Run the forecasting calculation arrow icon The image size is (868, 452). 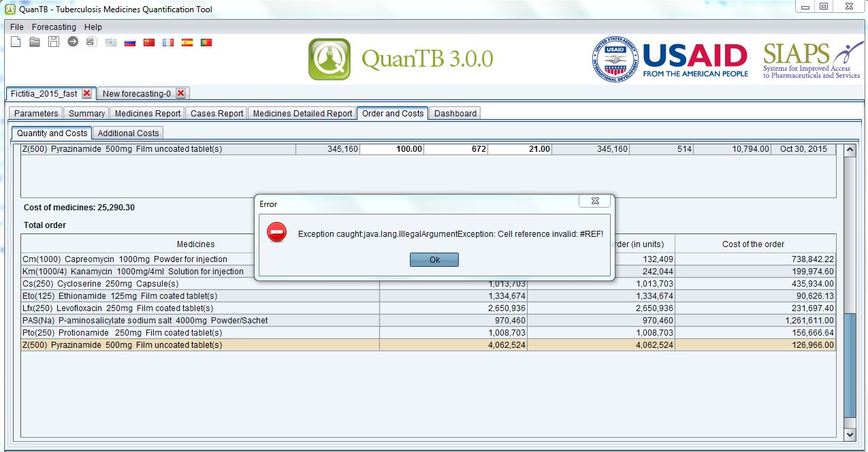73,42
